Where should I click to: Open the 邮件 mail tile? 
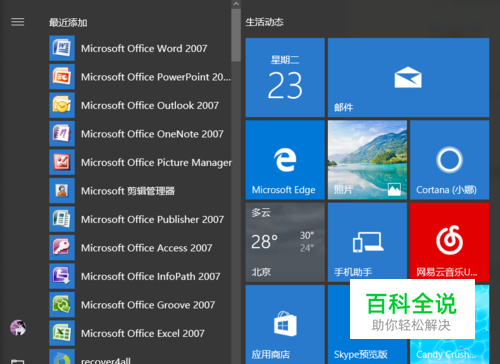coord(408,78)
